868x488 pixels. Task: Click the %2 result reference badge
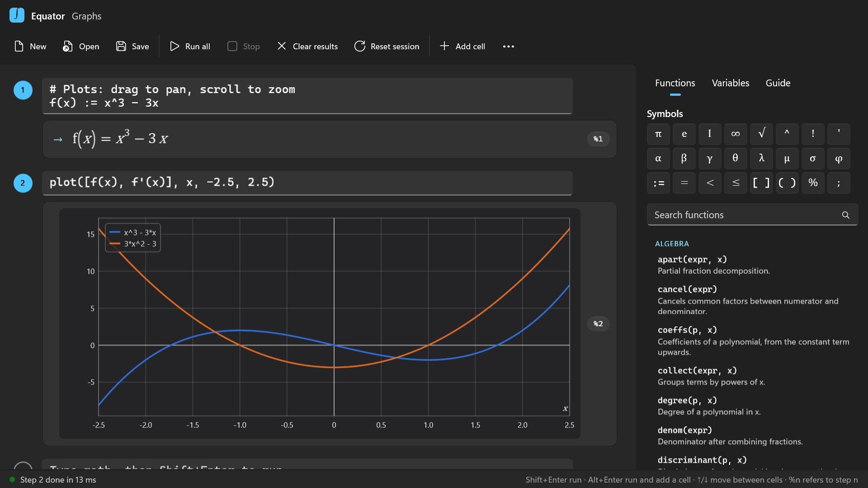(x=598, y=324)
